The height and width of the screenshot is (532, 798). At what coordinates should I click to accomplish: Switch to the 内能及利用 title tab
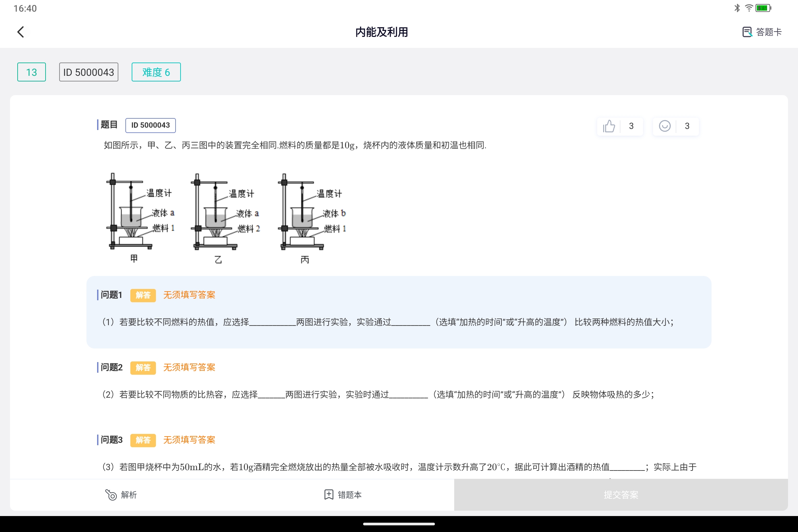pyautogui.click(x=382, y=32)
